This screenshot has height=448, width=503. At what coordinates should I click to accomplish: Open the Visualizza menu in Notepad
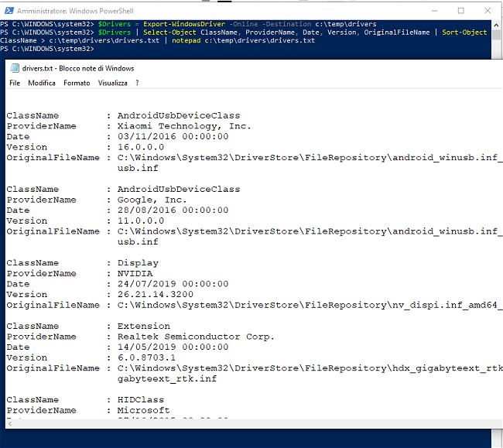(x=113, y=83)
